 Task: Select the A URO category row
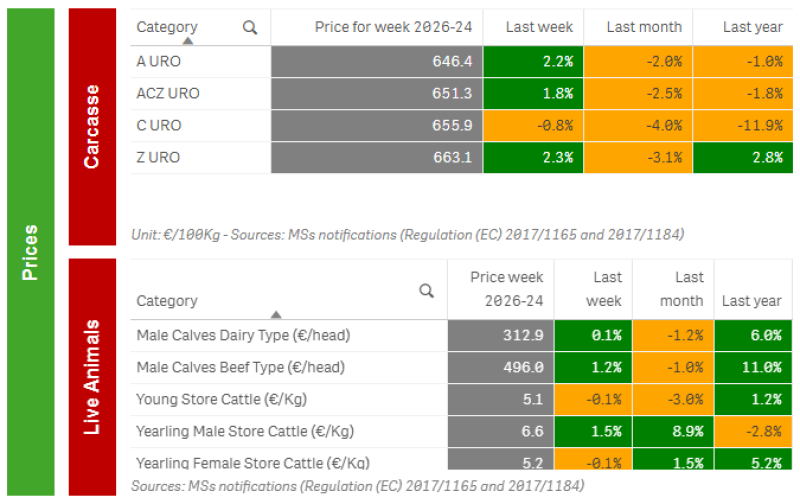pyautogui.click(x=461, y=62)
